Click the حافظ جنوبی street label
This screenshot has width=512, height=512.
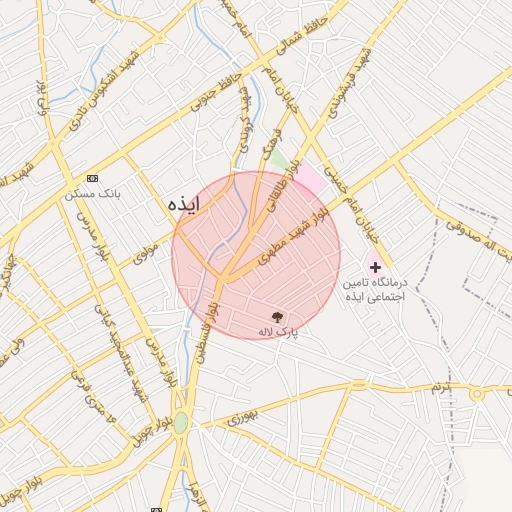tap(216, 92)
